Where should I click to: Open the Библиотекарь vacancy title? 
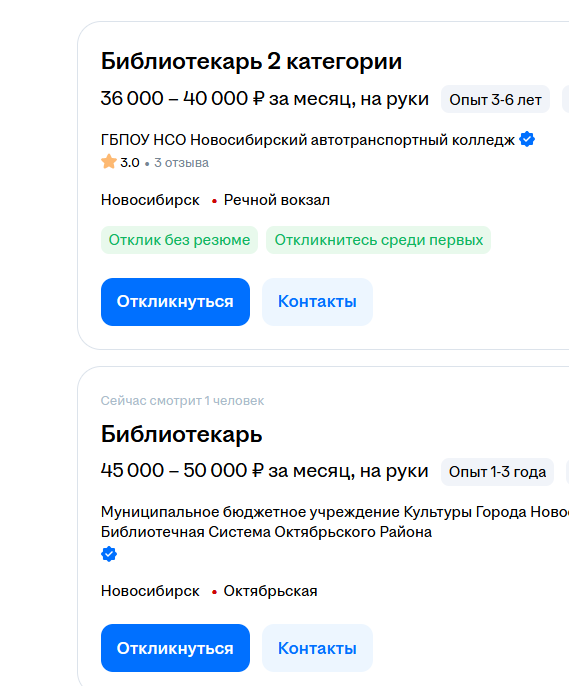click(x=182, y=434)
